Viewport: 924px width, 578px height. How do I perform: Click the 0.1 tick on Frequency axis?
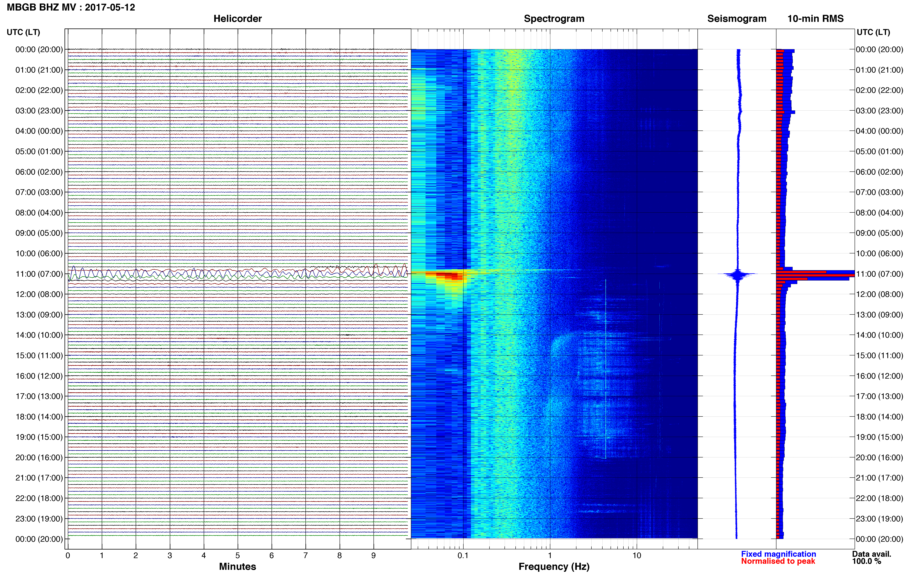pos(463,555)
